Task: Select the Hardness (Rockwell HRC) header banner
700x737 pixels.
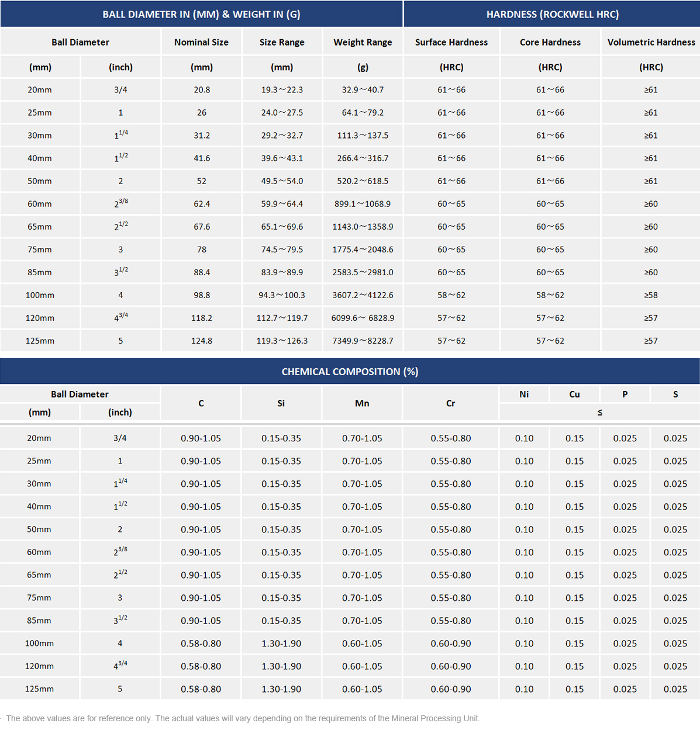Action: click(552, 14)
